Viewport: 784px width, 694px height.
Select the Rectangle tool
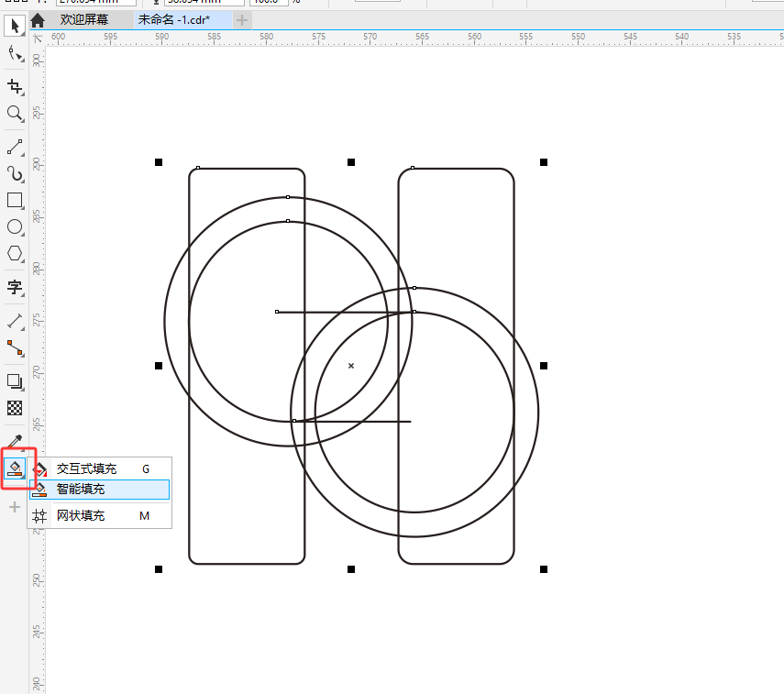pos(15,201)
